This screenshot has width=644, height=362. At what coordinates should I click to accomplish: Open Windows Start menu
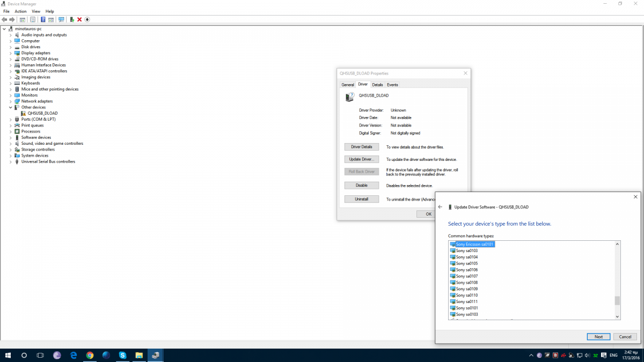8,355
